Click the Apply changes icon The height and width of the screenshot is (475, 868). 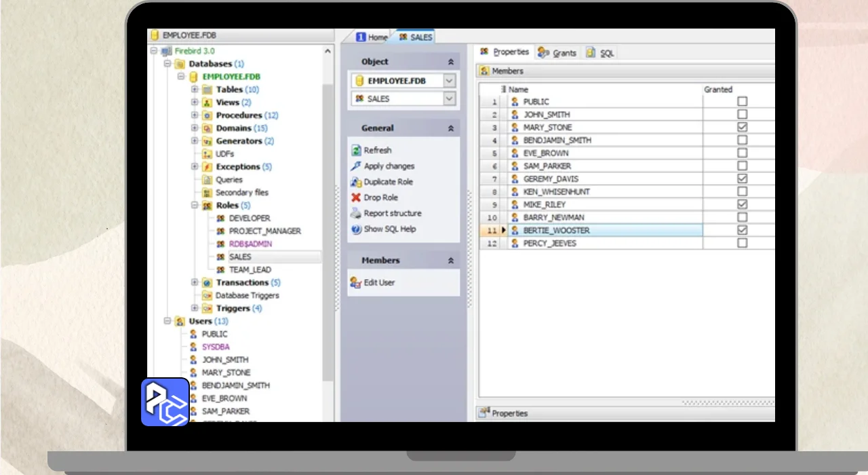[356, 166]
